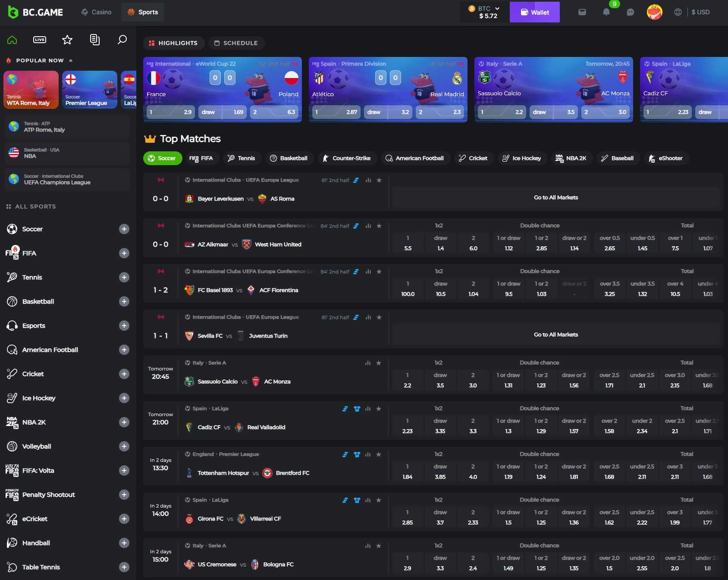Select the Ice Hockey top matches filter
Image resolution: width=728 pixels, height=580 pixels.
coord(522,158)
